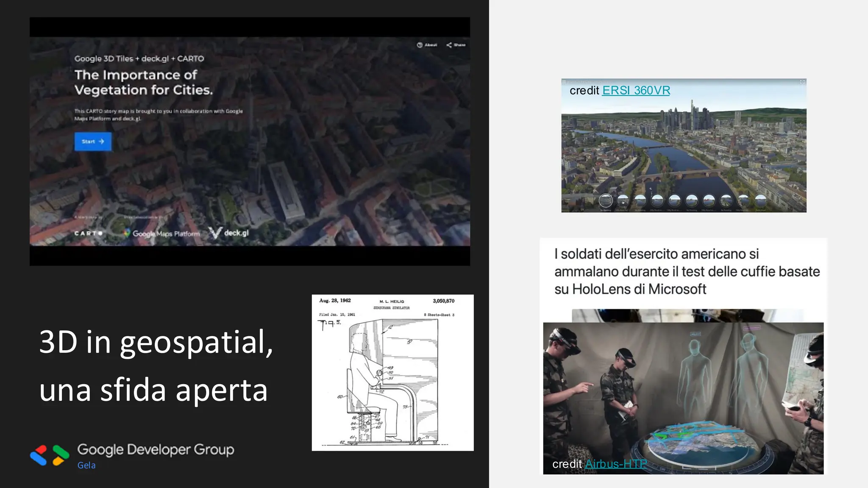
Task: Click the Share icon in the story map
Action: coord(449,45)
